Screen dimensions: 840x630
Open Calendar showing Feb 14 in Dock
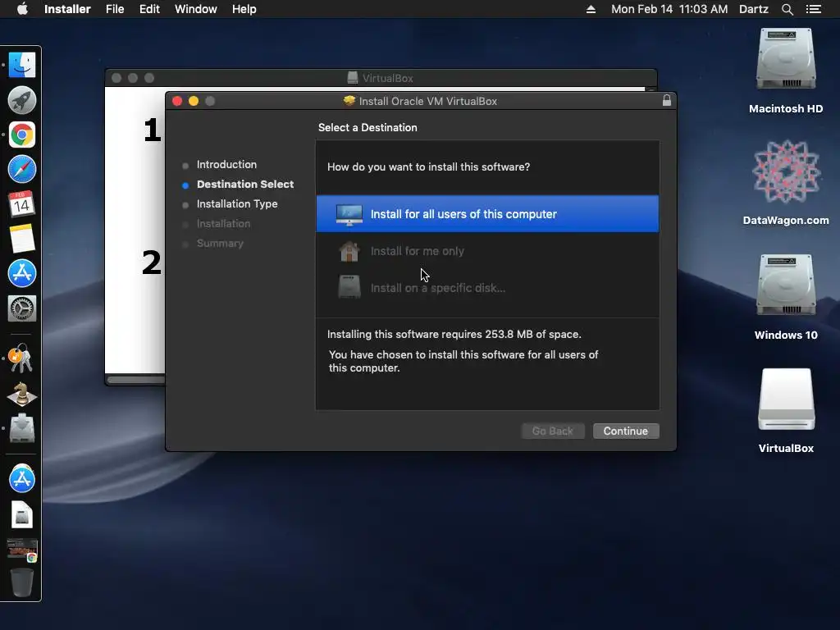(x=22, y=204)
